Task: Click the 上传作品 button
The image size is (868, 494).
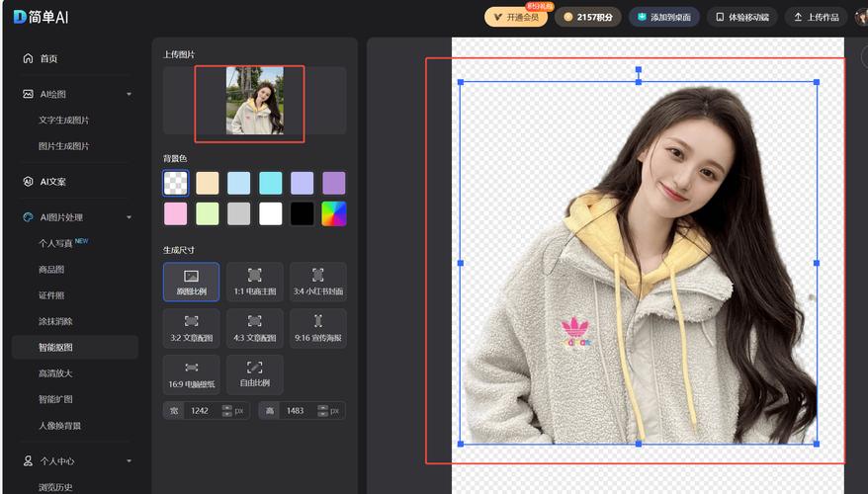Action: pos(816,17)
